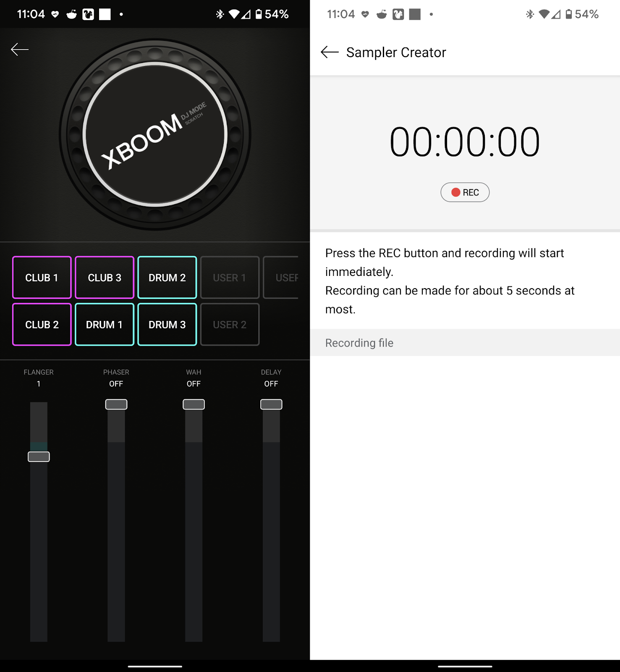Click battery icon in left status bar
Viewport: 620px width, 672px height.
tap(259, 14)
